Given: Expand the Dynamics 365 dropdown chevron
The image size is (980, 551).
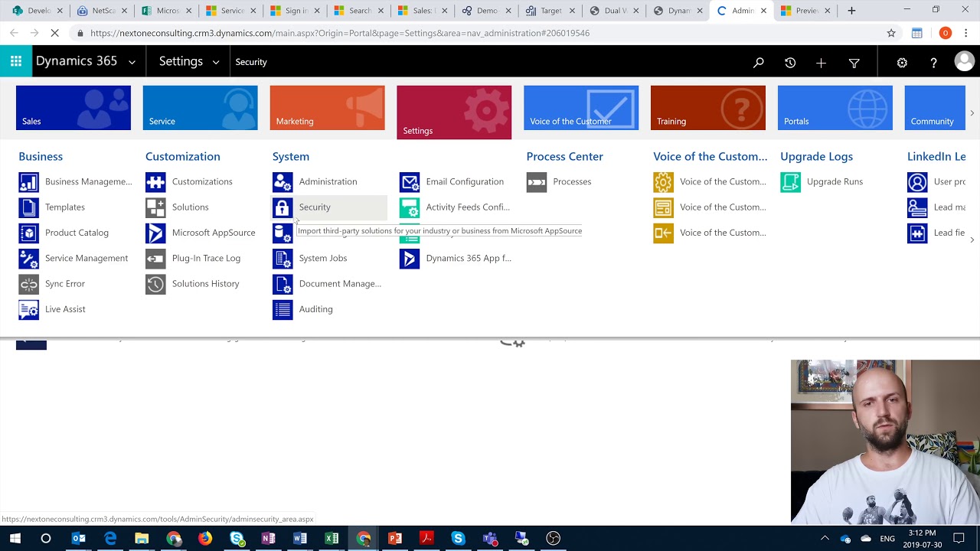Looking at the screenshot, I should pyautogui.click(x=132, y=62).
